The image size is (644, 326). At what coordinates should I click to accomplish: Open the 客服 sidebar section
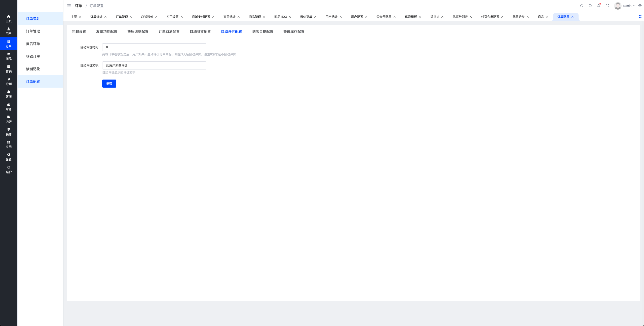click(x=9, y=94)
